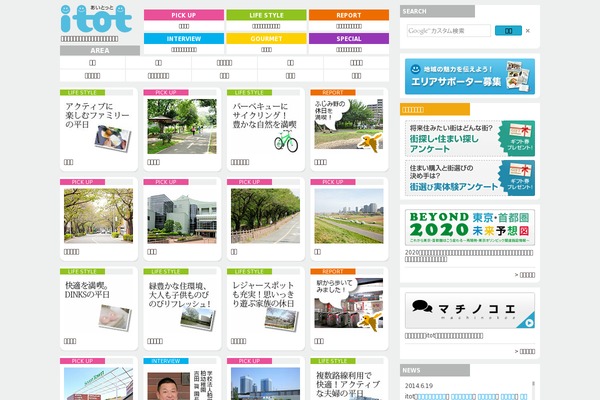Open the 街探し・住まい探しアンケート banner
Viewport: 600px width, 400px height.
tap(470, 138)
